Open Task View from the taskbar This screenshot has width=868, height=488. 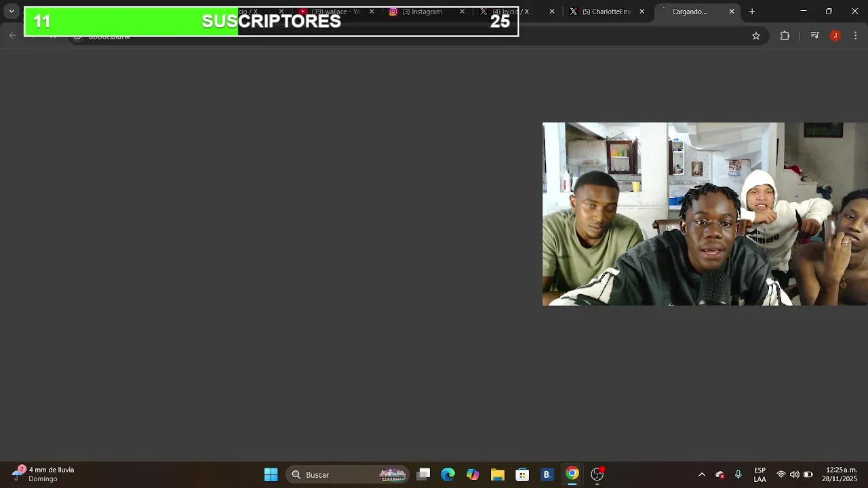click(x=423, y=474)
